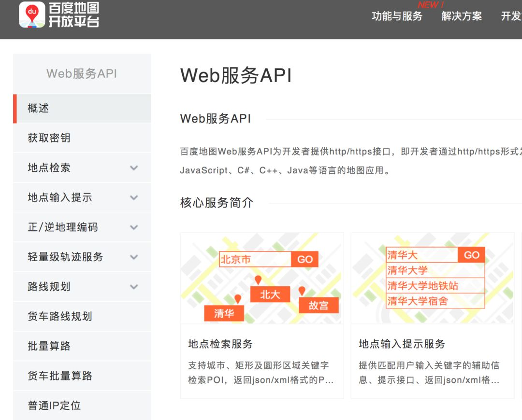Select 概述 in the sidebar
The width and height of the screenshot is (522, 420).
click(x=82, y=109)
